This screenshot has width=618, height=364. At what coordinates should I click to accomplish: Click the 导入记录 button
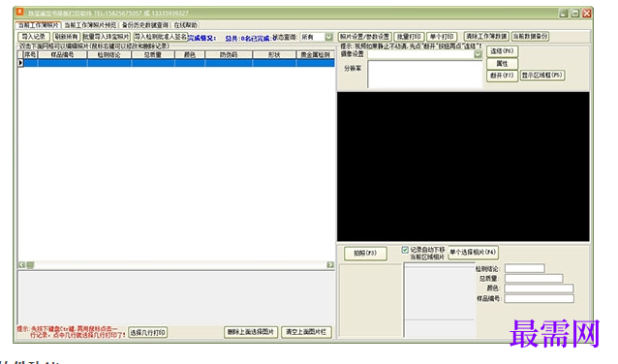click(x=34, y=37)
